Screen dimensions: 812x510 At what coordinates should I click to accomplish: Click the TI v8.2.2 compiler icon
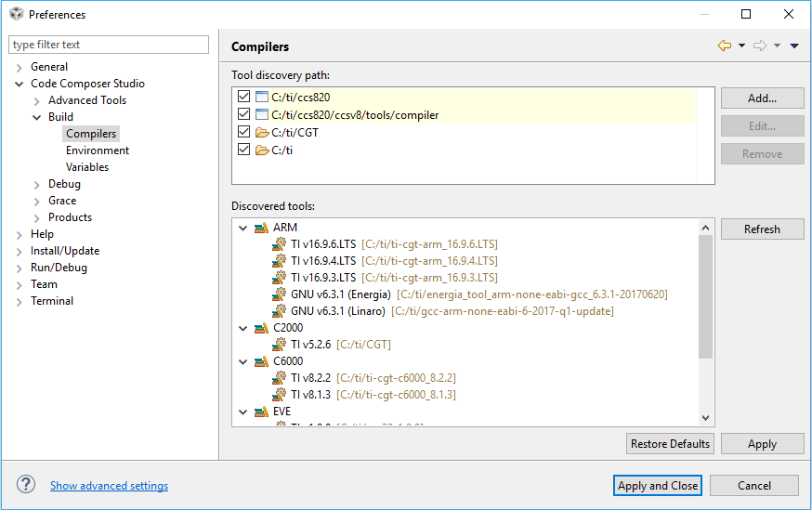click(x=279, y=378)
